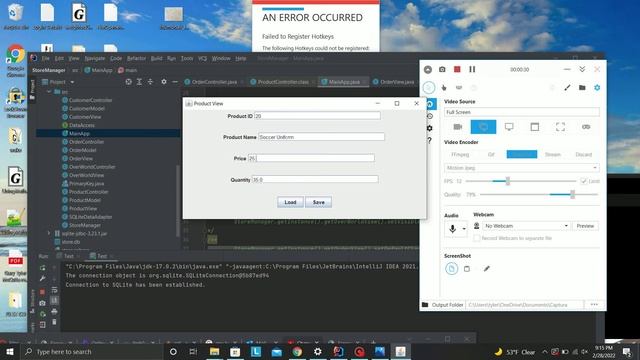
Task: Select the Full Screen video source button
Action: point(483,127)
